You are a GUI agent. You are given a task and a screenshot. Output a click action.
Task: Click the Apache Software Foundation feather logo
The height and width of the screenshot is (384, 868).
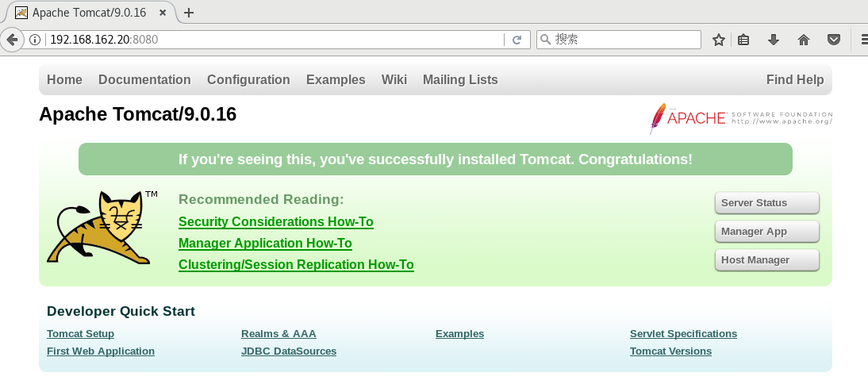pos(741,118)
